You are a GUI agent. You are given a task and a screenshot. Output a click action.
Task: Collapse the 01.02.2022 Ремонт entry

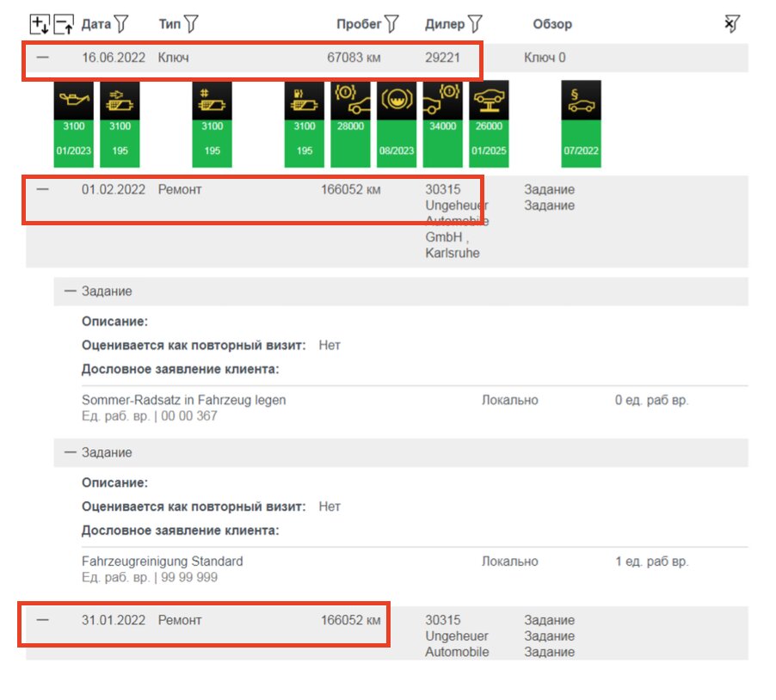[x=42, y=189]
